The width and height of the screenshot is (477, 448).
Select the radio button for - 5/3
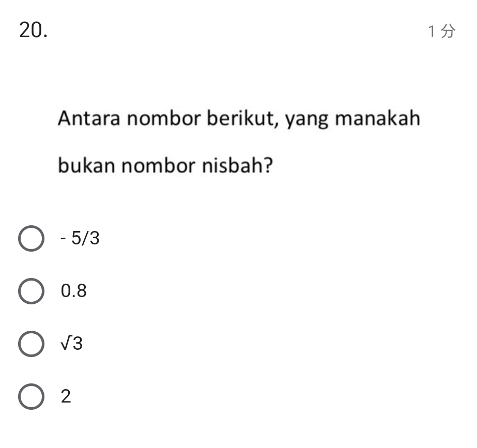tap(31, 239)
